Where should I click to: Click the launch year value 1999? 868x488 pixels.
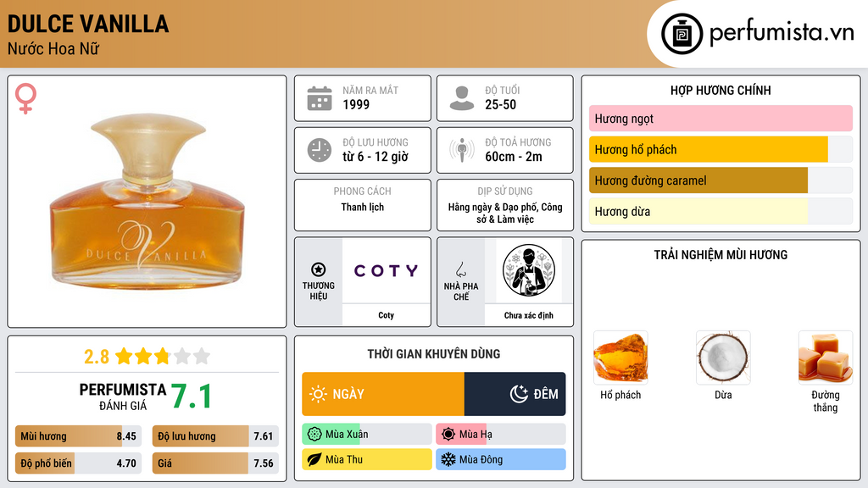(356, 104)
